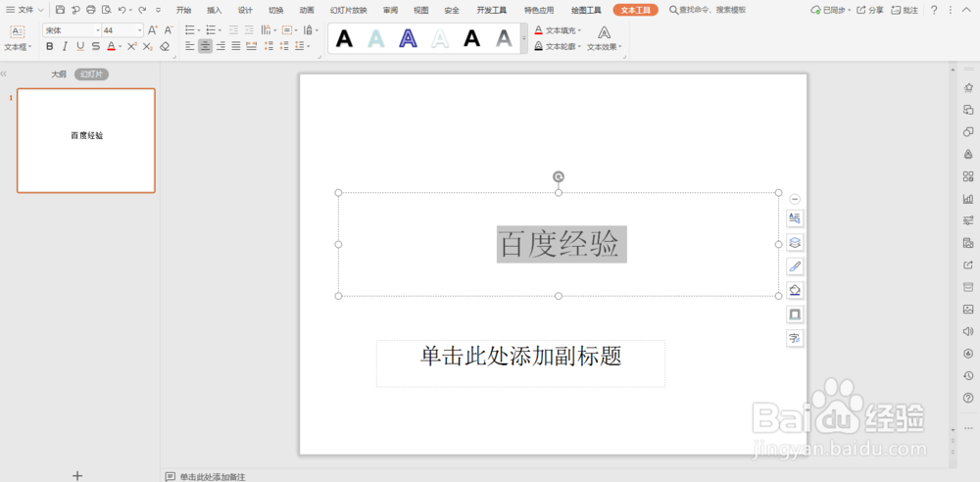Open the font color red A button
Viewport: 980px width, 482px height.
pyautogui.click(x=114, y=46)
